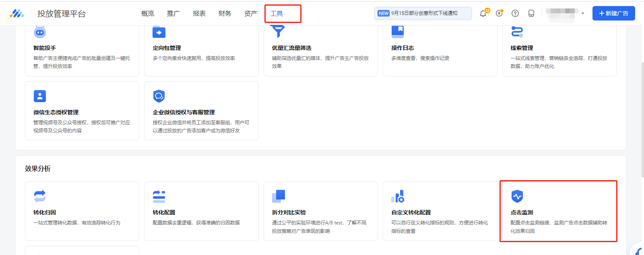This screenshot has height=255, width=644.
Task: Click the 操作日志 bookmark icon
Action: pos(398,31)
